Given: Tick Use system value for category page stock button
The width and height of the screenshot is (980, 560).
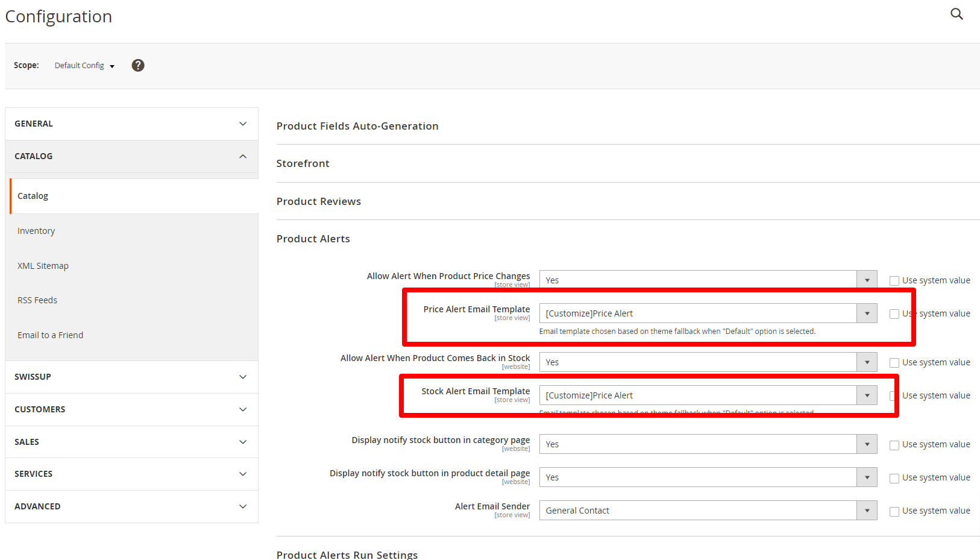Looking at the screenshot, I should 894,445.
